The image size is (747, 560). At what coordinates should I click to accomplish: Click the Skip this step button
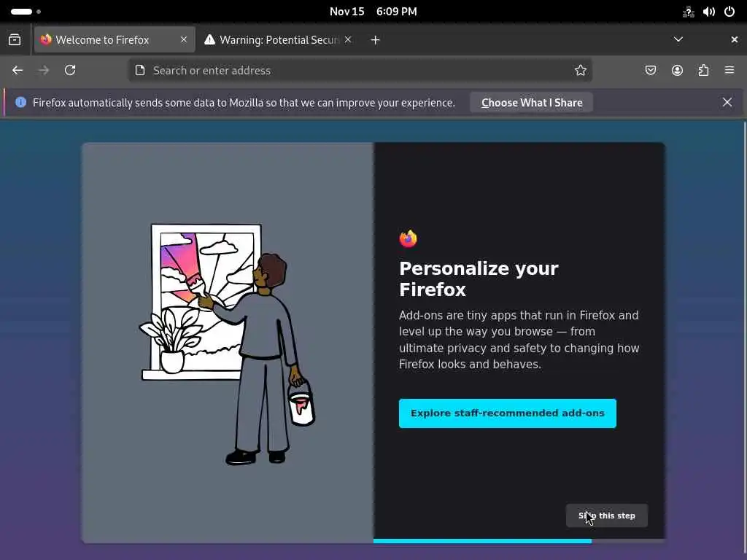point(606,516)
